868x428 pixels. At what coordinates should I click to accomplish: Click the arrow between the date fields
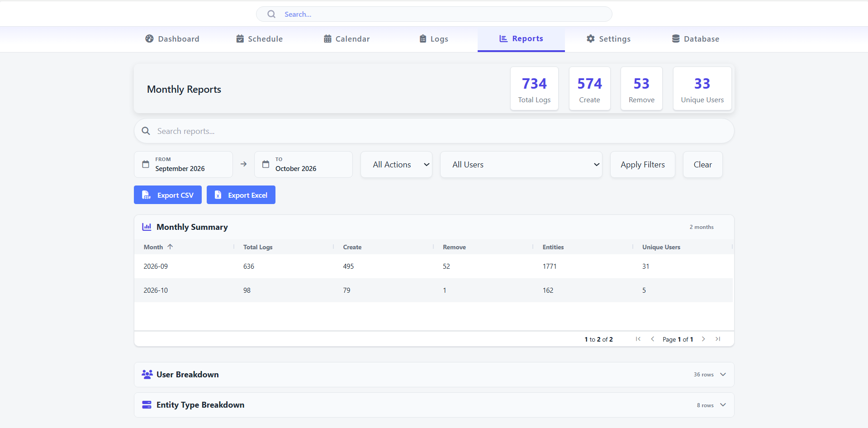coord(243,164)
